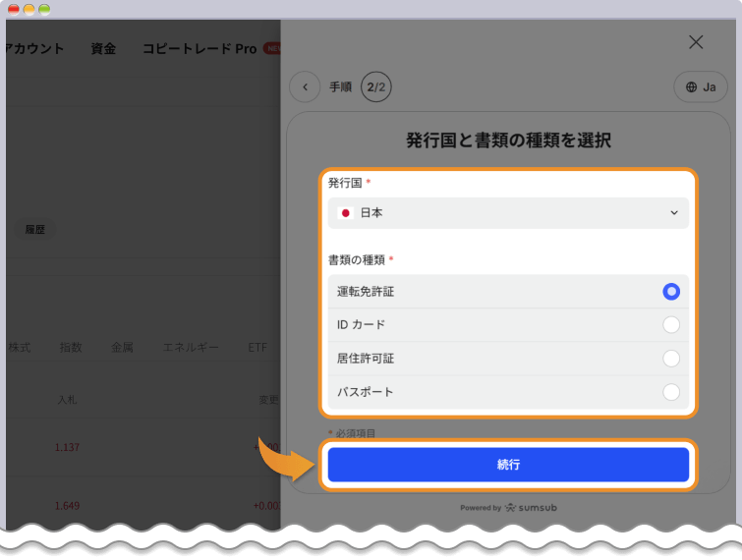
Task: Switch to the 指数 tab
Action: [x=71, y=348]
